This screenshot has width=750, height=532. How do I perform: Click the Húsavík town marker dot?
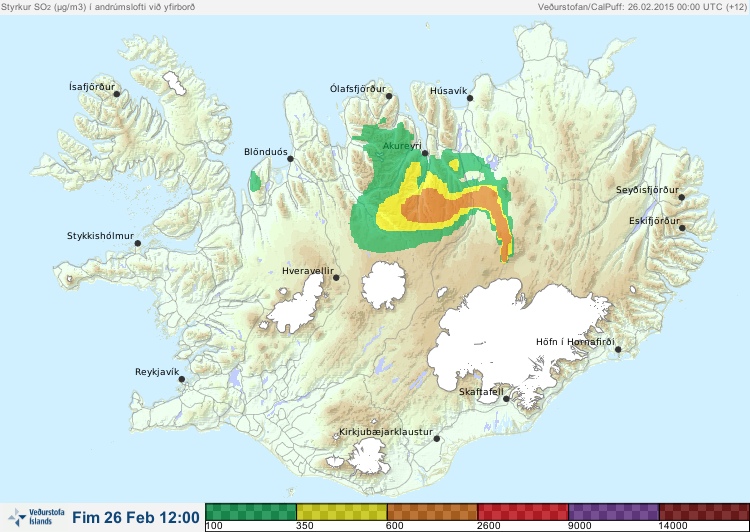click(x=470, y=98)
